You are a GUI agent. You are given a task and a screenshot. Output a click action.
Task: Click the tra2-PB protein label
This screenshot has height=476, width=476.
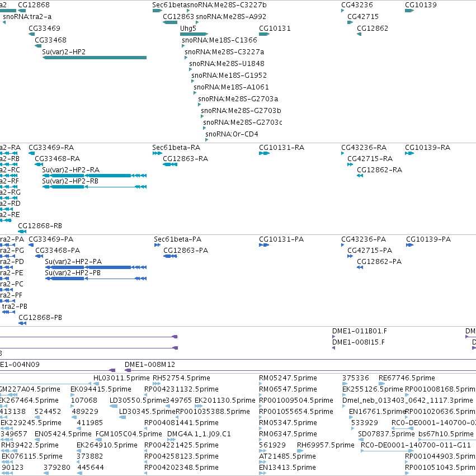[x=15, y=307]
